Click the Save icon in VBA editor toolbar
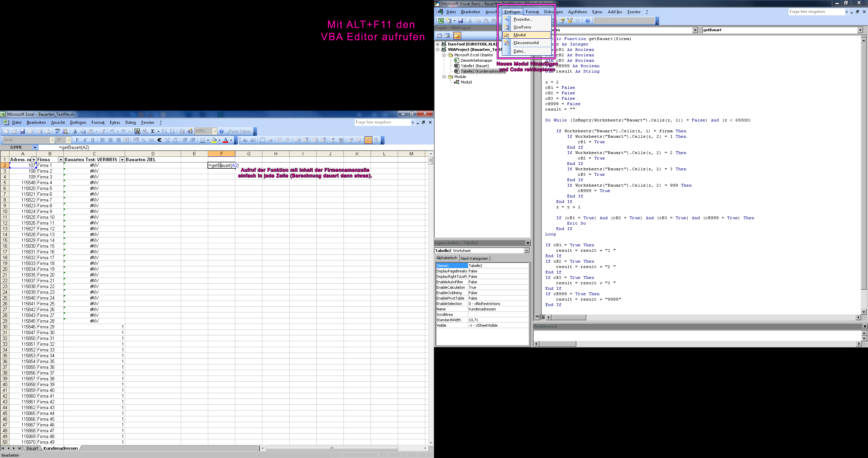868x458 pixels. (x=460, y=21)
